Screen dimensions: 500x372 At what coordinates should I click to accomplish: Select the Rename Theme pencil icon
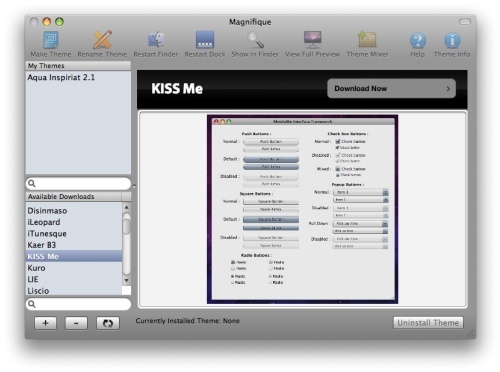[102, 40]
